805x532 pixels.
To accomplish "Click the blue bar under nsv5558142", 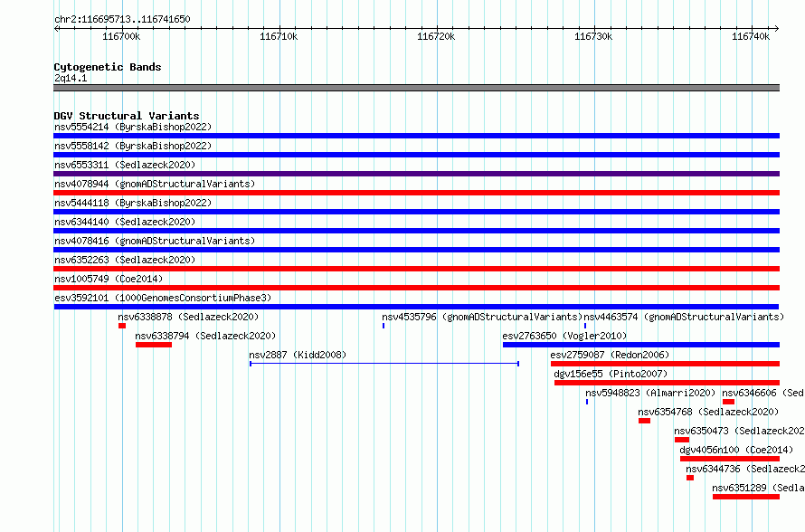I will click(x=416, y=155).
